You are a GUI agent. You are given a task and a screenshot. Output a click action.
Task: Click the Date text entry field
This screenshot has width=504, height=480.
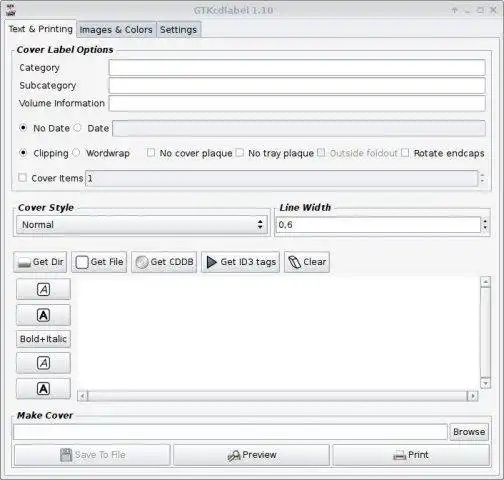tap(299, 128)
